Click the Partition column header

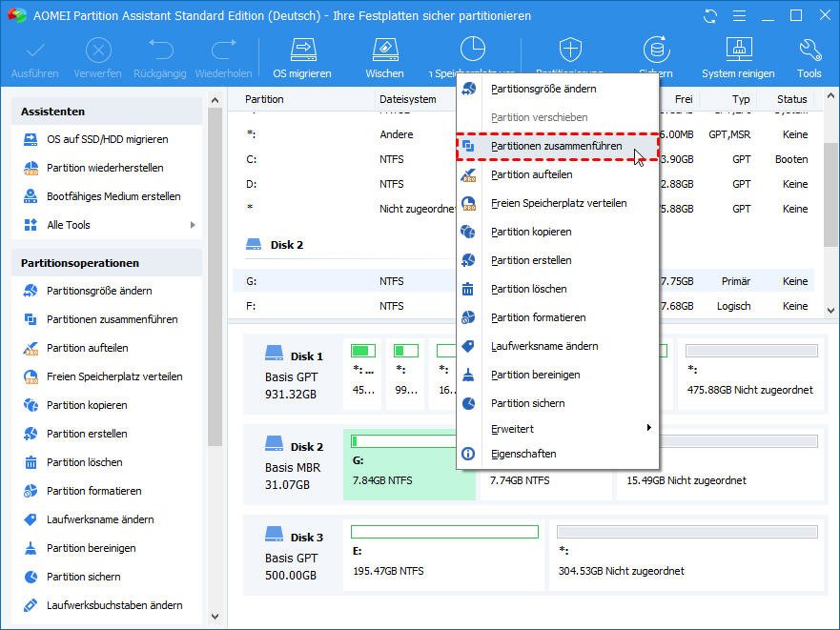tap(265, 99)
